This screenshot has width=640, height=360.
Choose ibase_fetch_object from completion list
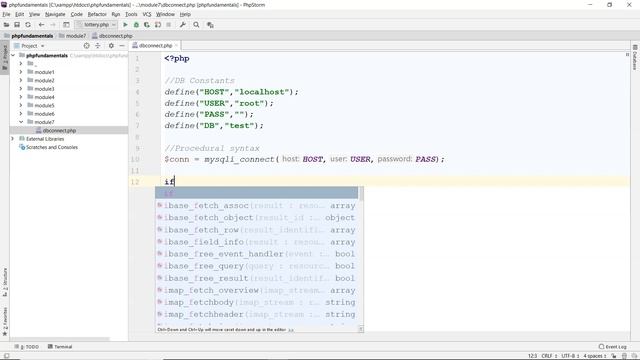point(256,218)
